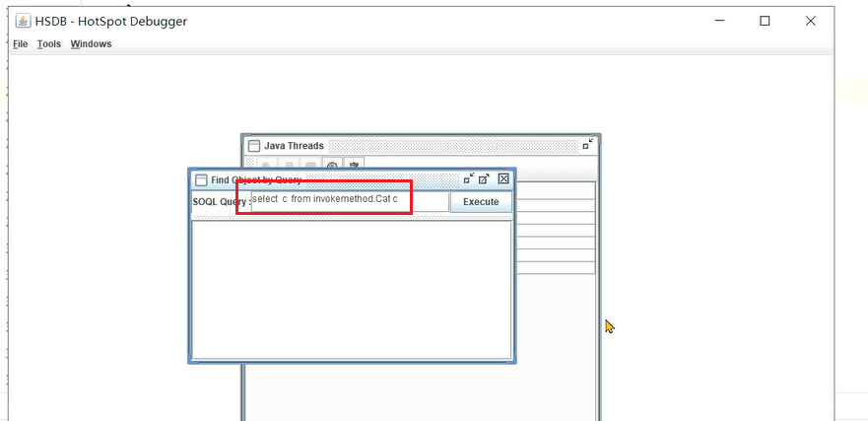Viewport: 868px width, 421px height.
Task: Maximize the HSDB main window
Action: click(x=765, y=21)
